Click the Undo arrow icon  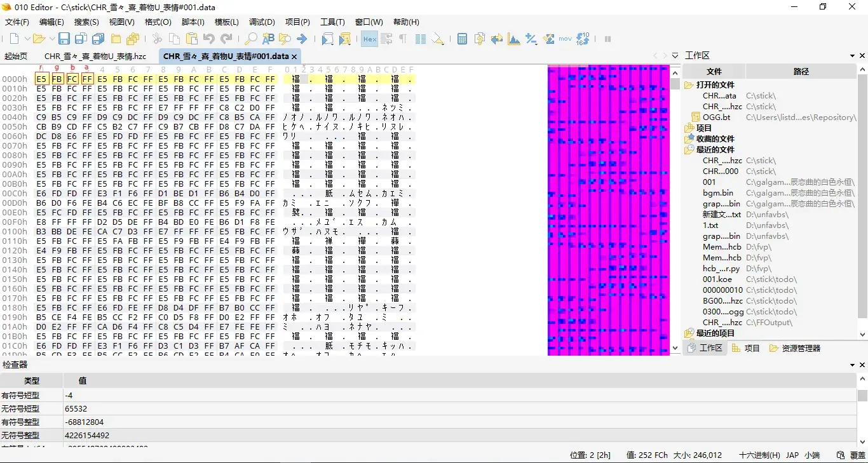(208, 39)
